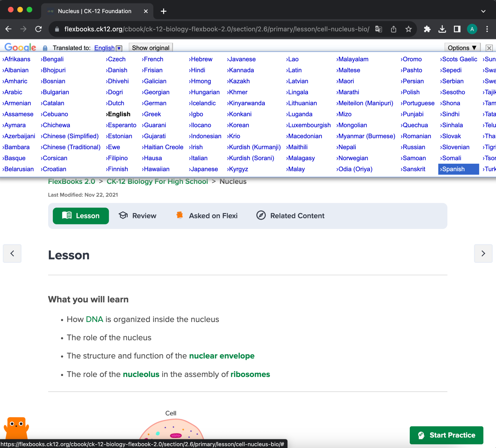Click the address bar URL field

point(217,29)
